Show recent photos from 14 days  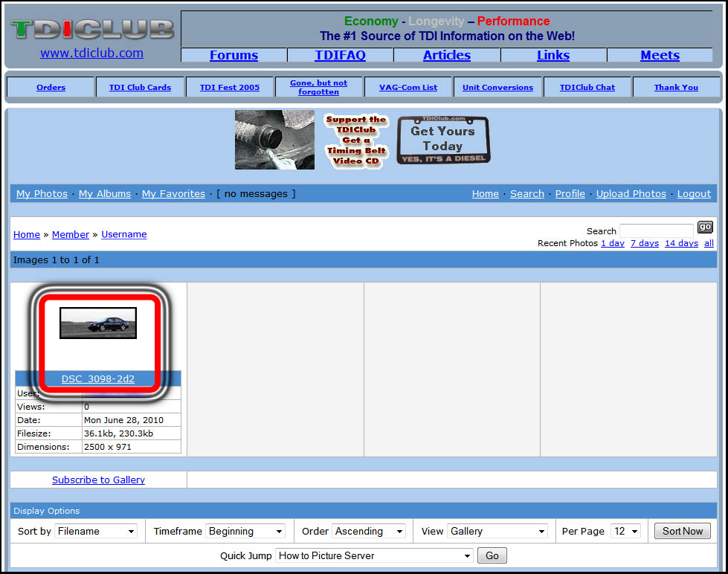coord(681,243)
